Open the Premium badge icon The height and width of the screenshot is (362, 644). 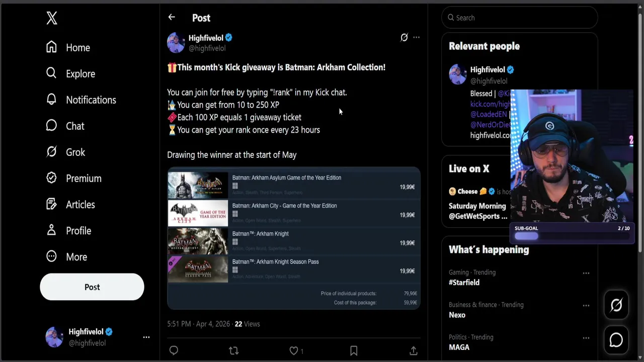click(x=51, y=178)
